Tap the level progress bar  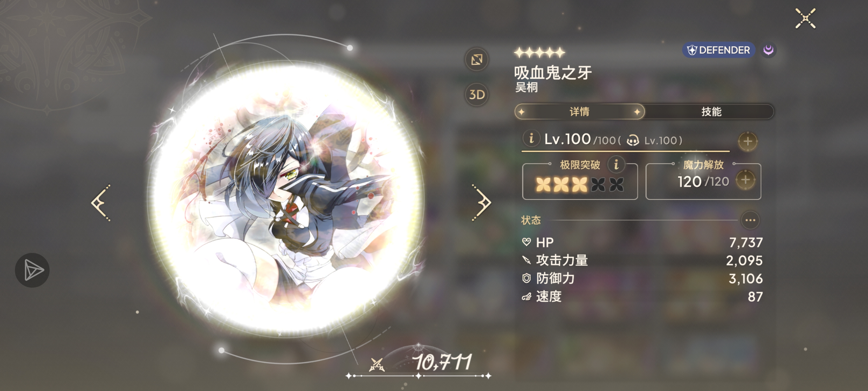[625, 151]
